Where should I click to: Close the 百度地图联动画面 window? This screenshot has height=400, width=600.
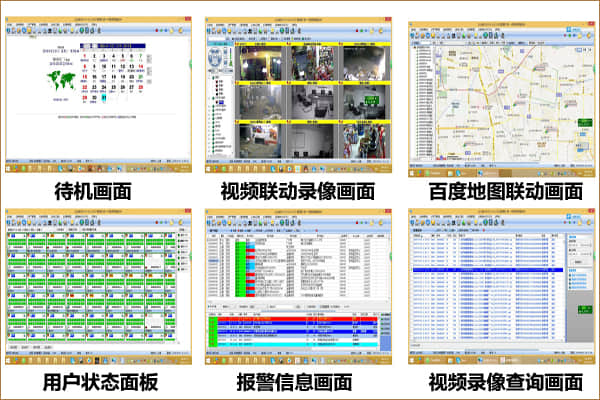592,24
